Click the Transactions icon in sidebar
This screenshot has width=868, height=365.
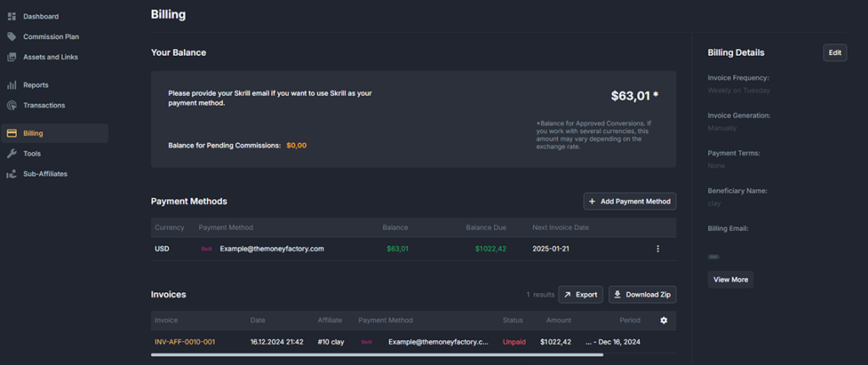pyautogui.click(x=12, y=105)
